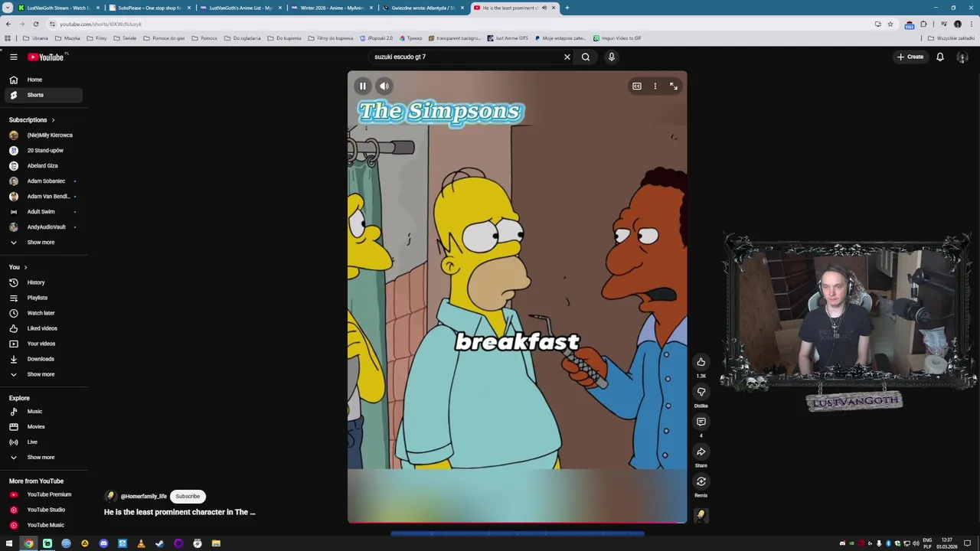Pause the Simpsons short video
Viewport: 980px width, 551px height.
(363, 86)
